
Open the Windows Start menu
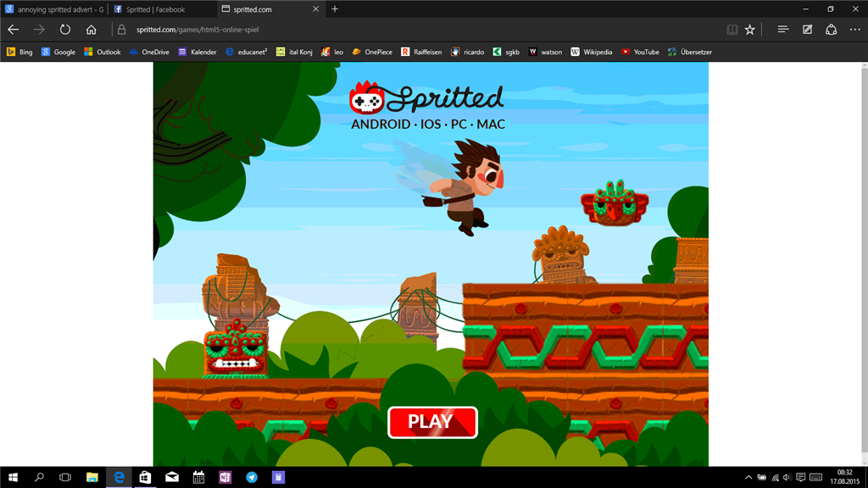click(13, 477)
